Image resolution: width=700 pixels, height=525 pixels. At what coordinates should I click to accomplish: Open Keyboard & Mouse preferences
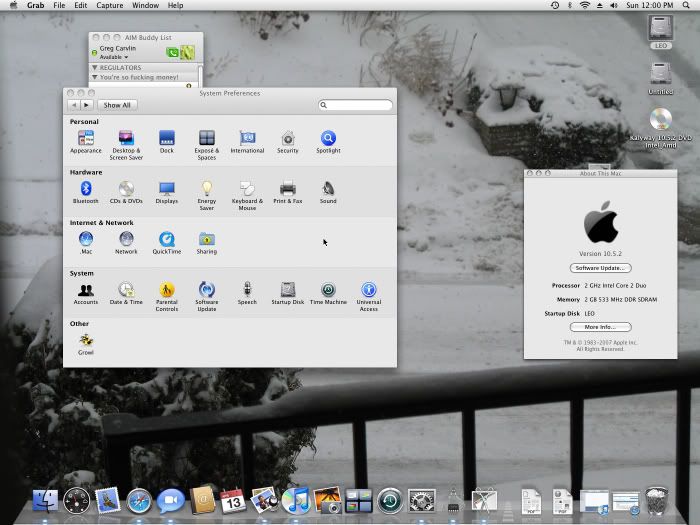(x=247, y=196)
